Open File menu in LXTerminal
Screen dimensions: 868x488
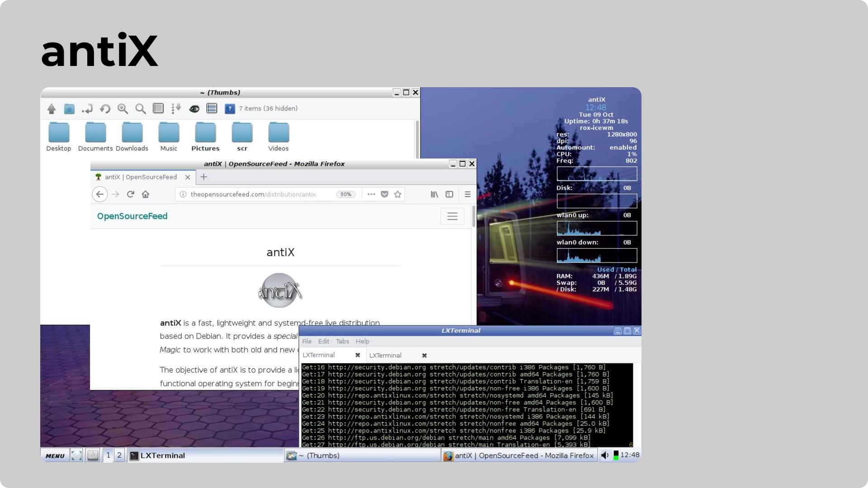pos(307,342)
